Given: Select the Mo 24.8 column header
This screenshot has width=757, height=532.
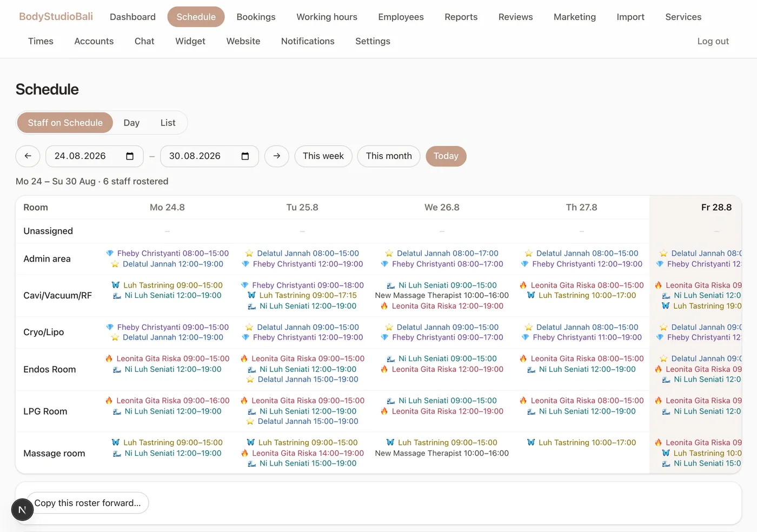Looking at the screenshot, I should click(x=167, y=208).
